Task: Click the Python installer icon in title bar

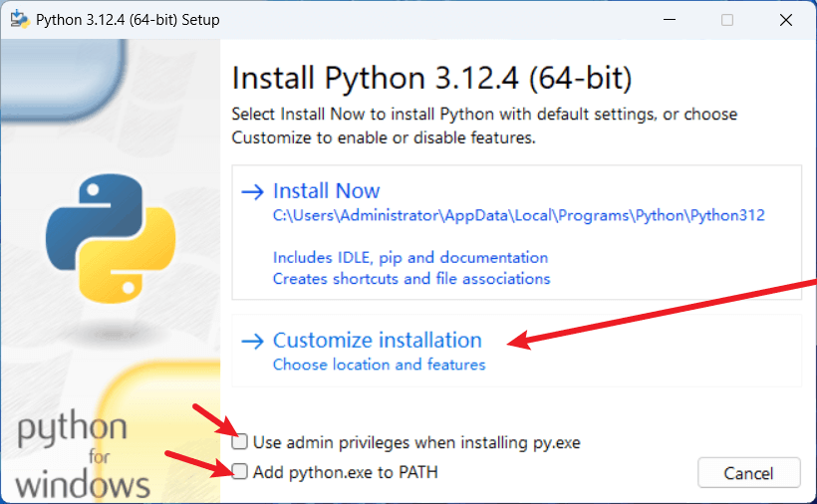Action: [19, 20]
